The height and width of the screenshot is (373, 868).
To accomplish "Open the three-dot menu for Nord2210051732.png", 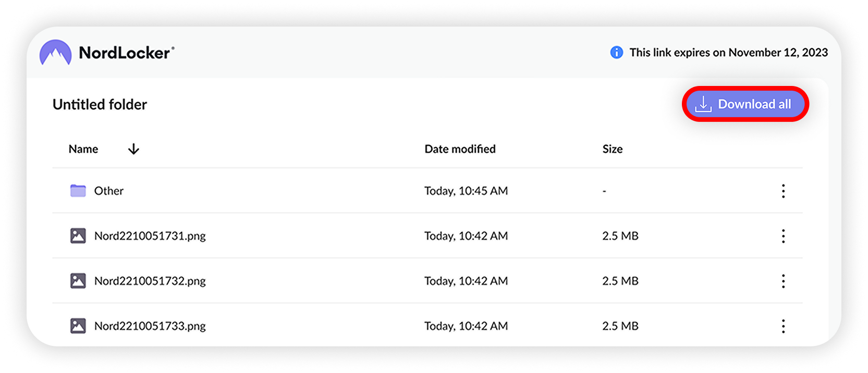I will point(783,281).
